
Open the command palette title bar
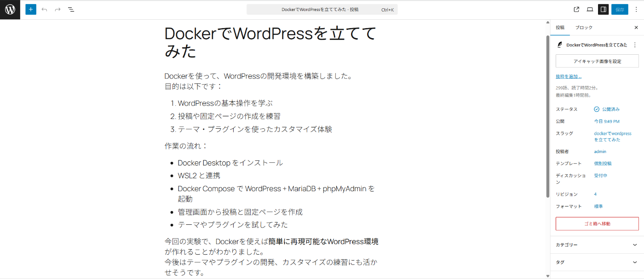pos(322,9)
